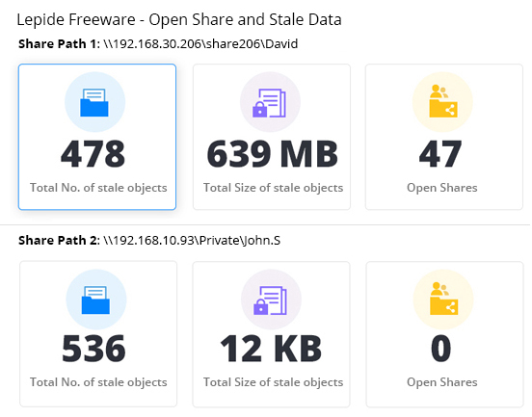
Task: Open the 47 Open Shares value
Action: pyautogui.click(x=440, y=154)
